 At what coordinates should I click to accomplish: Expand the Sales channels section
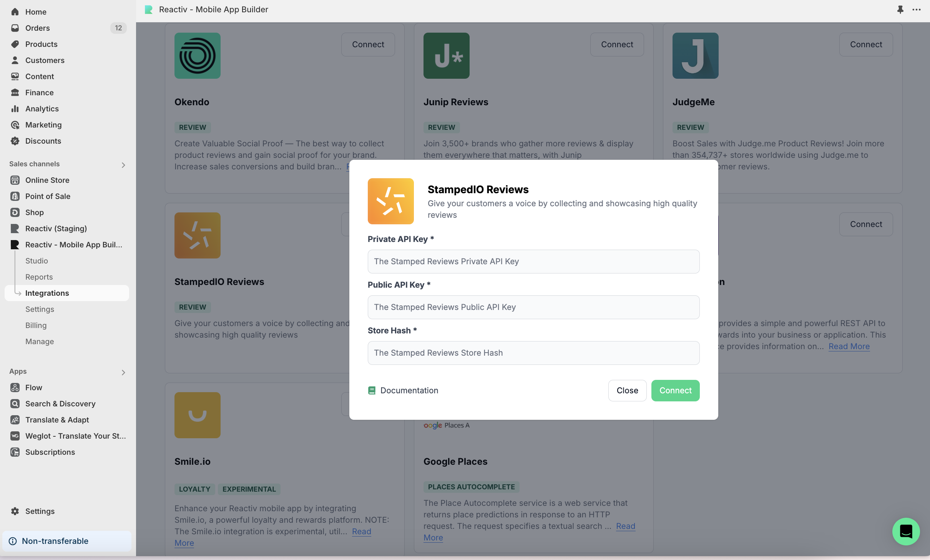click(x=123, y=165)
